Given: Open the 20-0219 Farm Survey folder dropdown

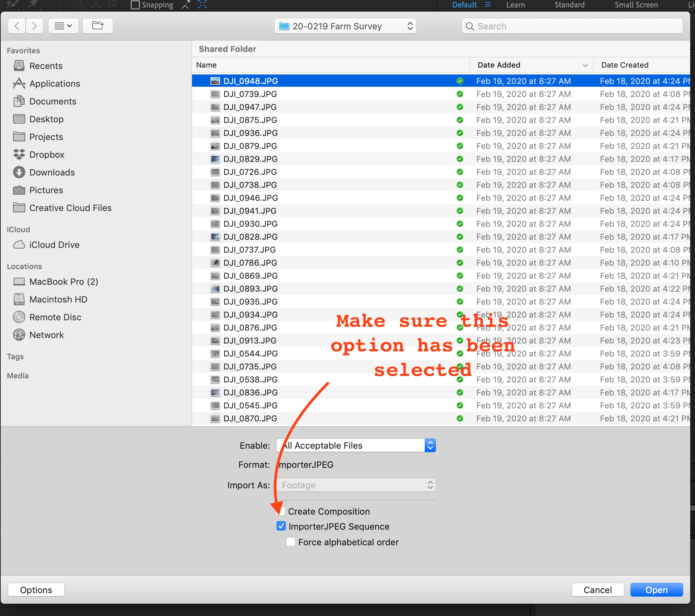Looking at the screenshot, I should (345, 26).
